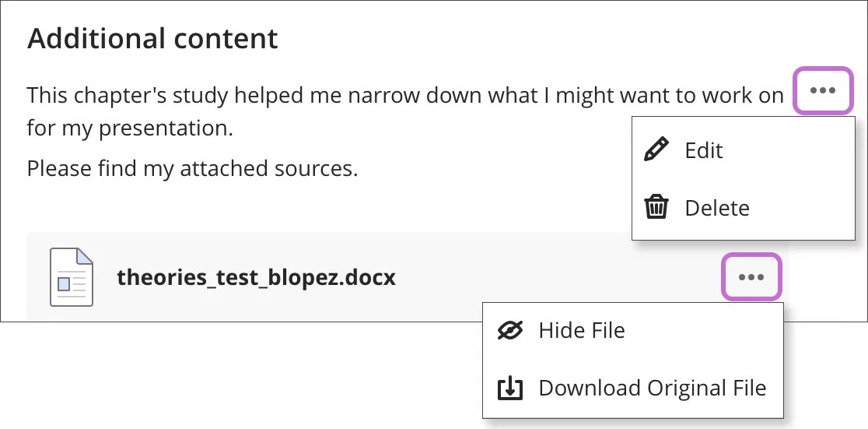
Task: Open the comment's more options ellipsis menu
Action: pos(822,91)
